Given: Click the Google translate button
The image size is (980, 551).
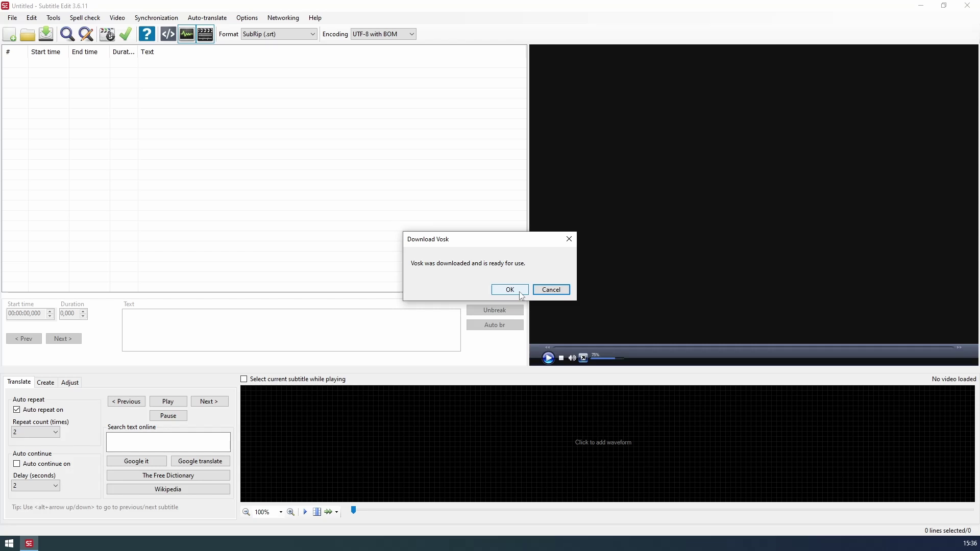Looking at the screenshot, I should point(200,461).
